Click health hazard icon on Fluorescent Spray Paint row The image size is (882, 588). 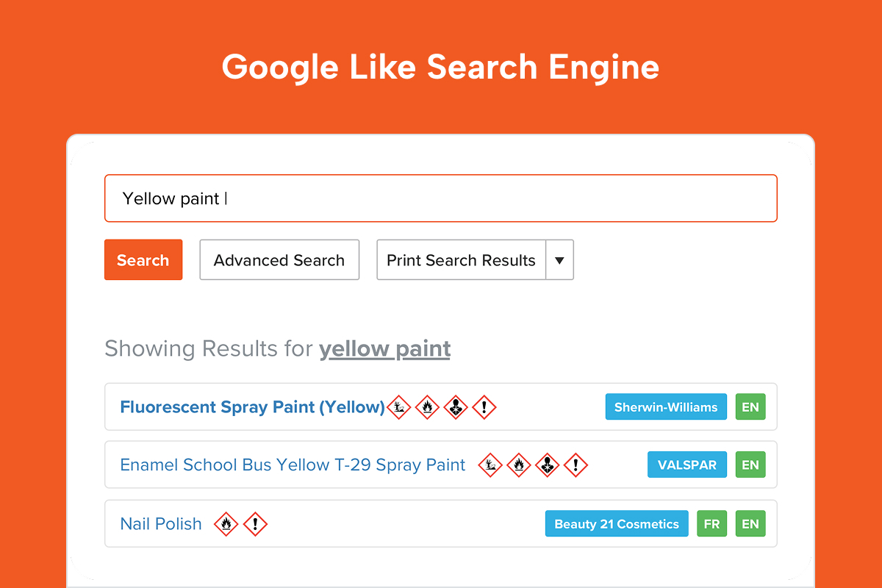456,406
